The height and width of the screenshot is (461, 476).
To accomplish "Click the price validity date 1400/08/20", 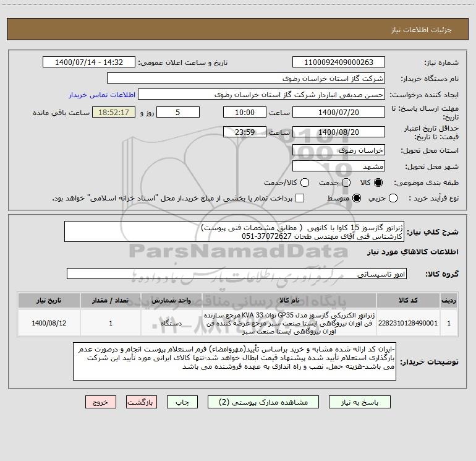I will pyautogui.click(x=339, y=132).
